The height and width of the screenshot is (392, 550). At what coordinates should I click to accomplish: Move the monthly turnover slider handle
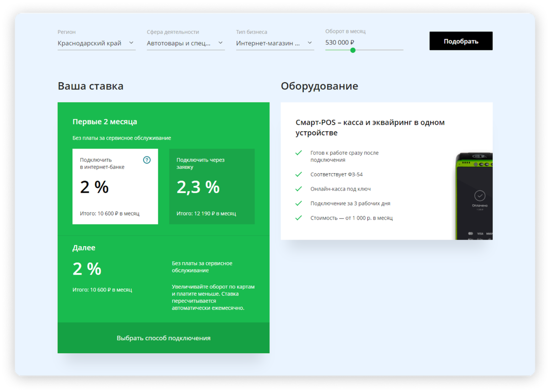(x=352, y=50)
